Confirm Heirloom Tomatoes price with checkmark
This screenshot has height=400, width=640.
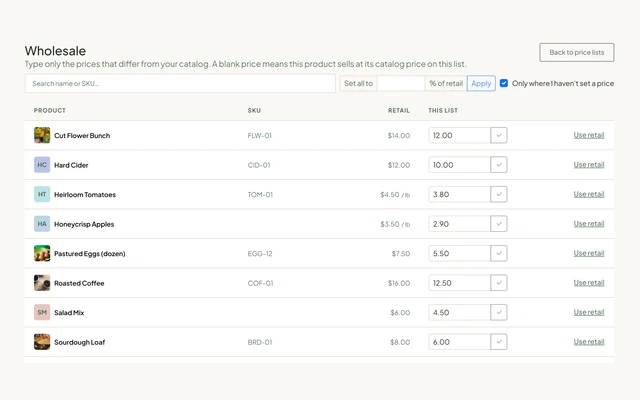[x=499, y=194]
